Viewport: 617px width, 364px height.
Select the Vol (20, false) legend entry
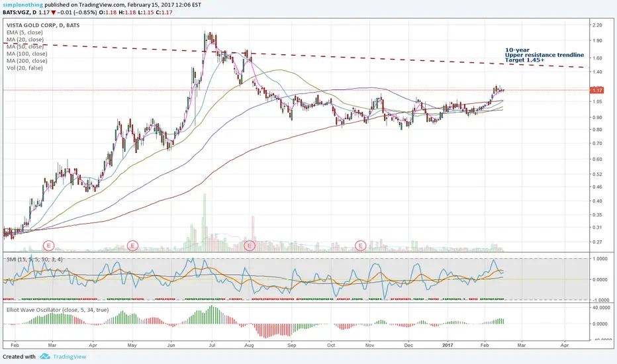click(24, 68)
